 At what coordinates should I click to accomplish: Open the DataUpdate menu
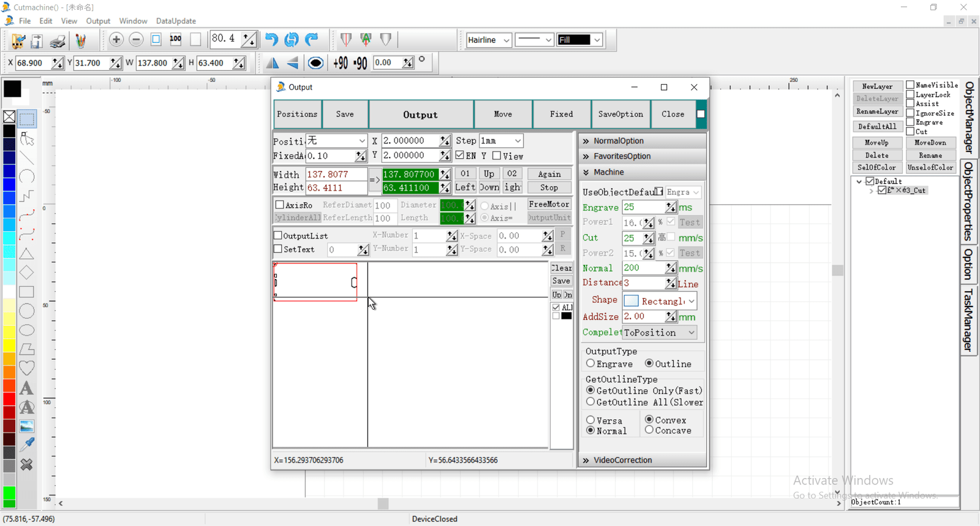[x=176, y=21]
